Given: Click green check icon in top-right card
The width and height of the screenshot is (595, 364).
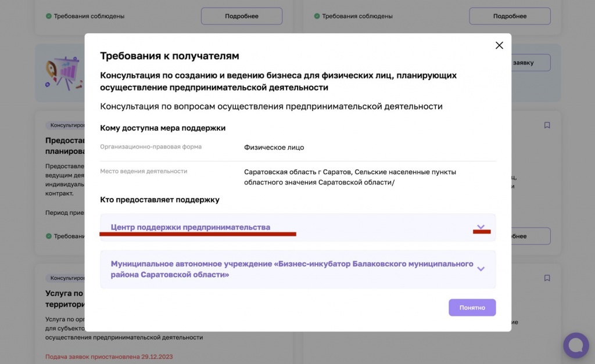Looking at the screenshot, I should pos(317,16).
